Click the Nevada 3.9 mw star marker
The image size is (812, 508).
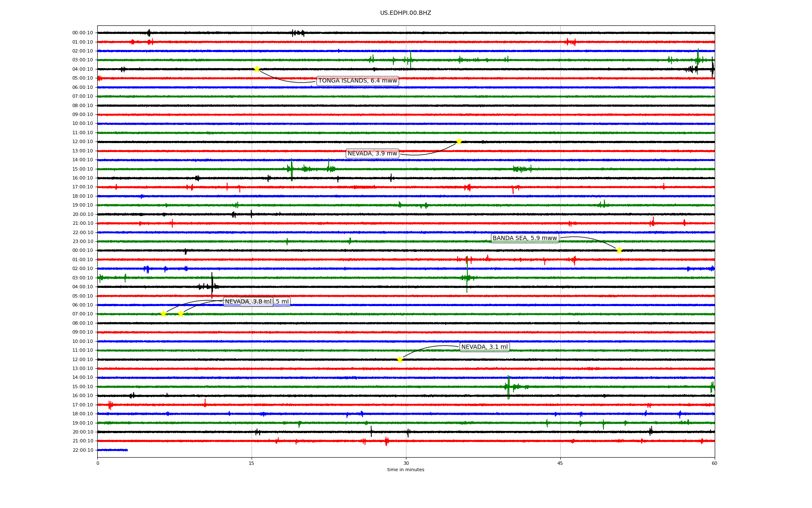click(459, 141)
